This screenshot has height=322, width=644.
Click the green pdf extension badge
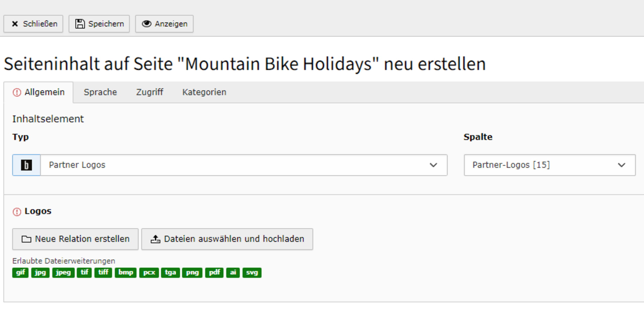pyautogui.click(x=214, y=273)
